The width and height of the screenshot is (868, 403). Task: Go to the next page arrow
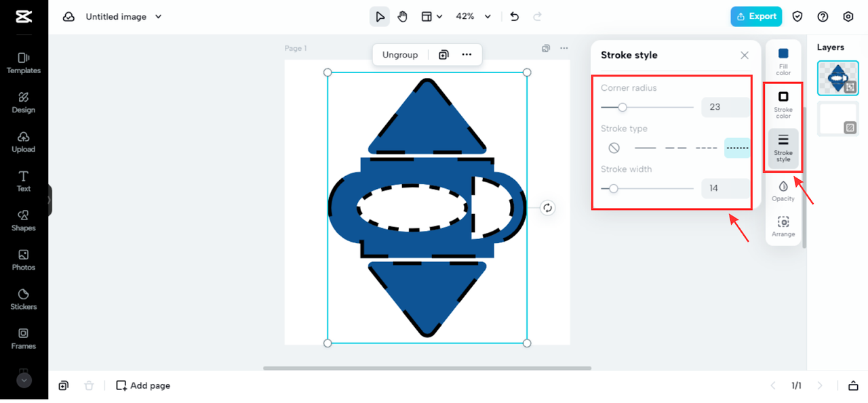pos(820,386)
